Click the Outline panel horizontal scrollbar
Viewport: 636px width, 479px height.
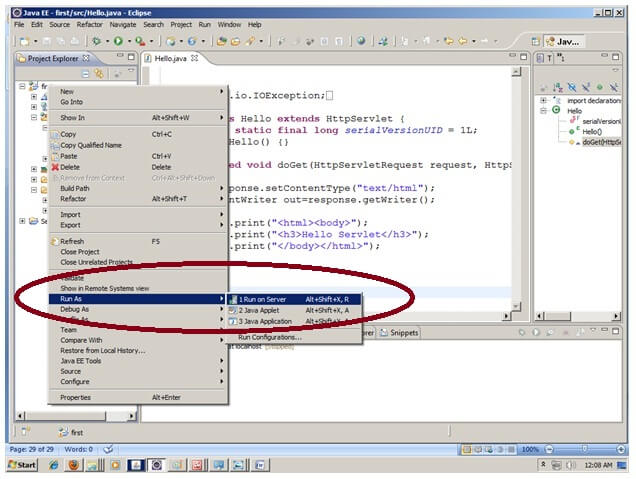[x=578, y=316]
